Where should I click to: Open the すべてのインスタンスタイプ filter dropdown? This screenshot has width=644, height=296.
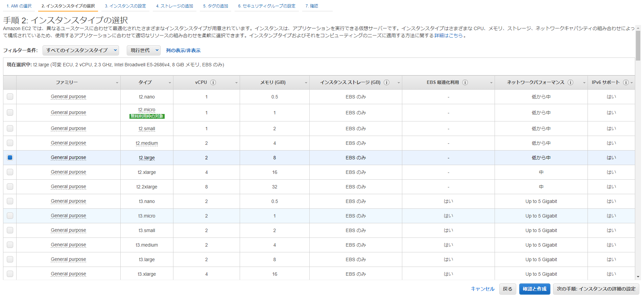pos(81,50)
